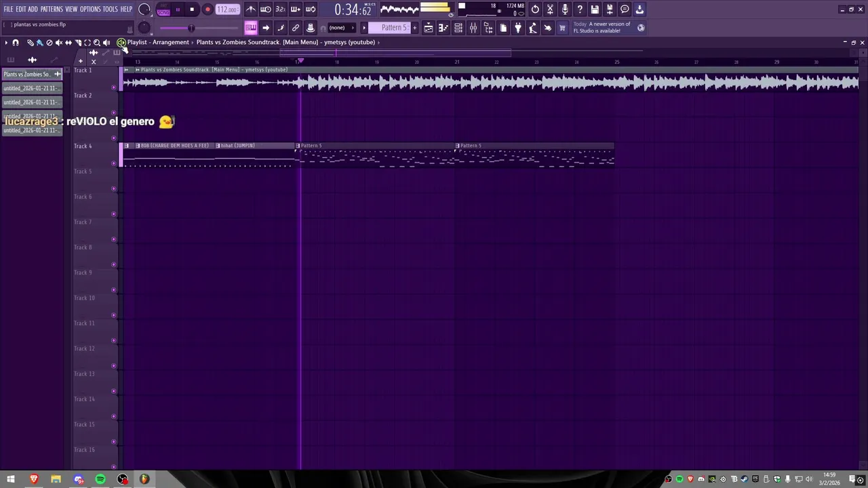Add new pattern with plus button
This screenshot has width=868, height=488.
tap(415, 28)
